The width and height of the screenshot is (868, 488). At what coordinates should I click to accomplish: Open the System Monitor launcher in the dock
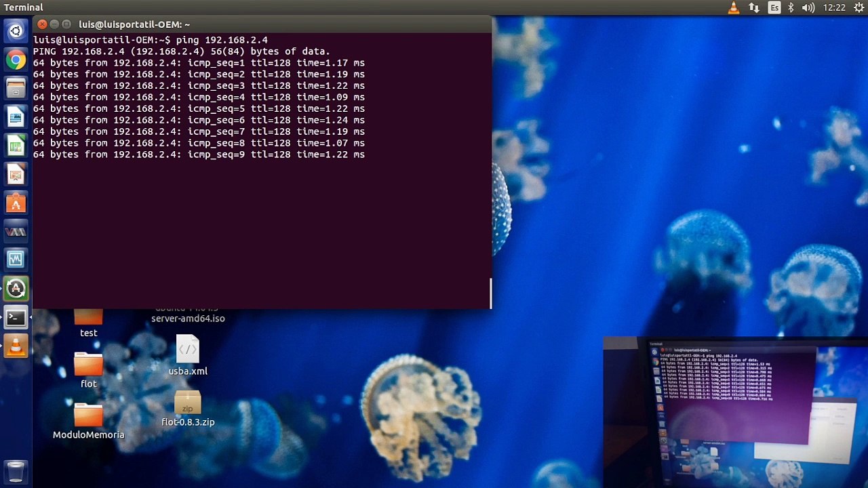(16, 260)
